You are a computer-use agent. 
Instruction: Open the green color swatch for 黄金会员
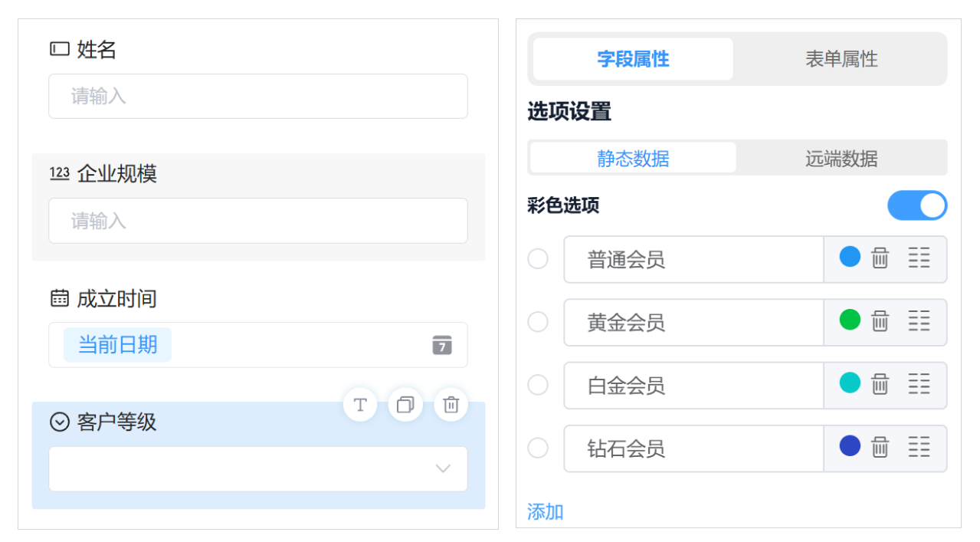[850, 322]
